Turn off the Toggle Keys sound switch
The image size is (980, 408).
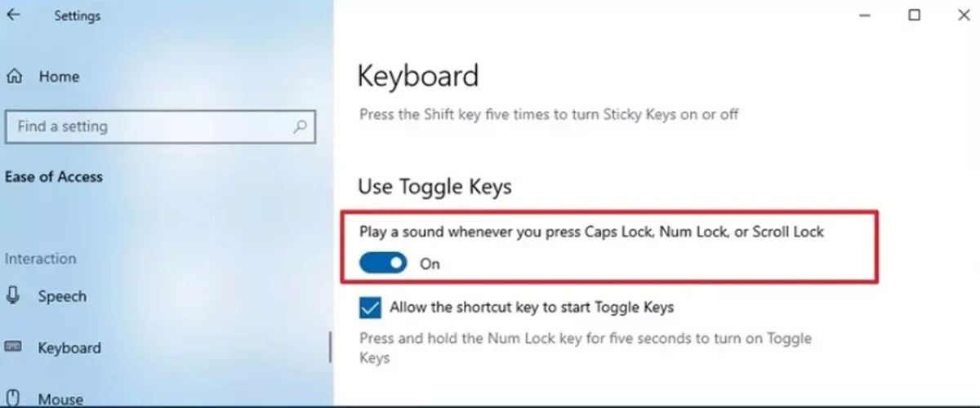pos(384,264)
